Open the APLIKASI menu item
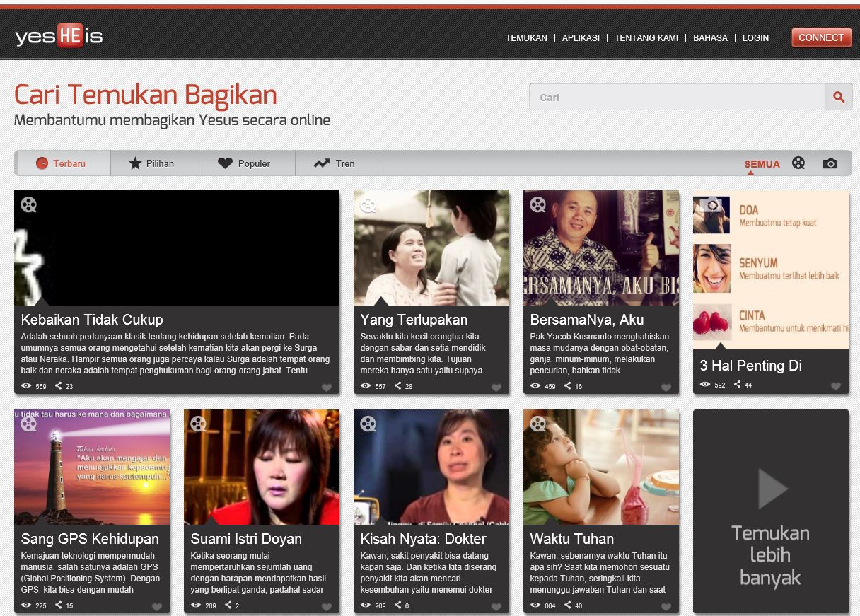This screenshot has width=860, height=616. tap(581, 38)
